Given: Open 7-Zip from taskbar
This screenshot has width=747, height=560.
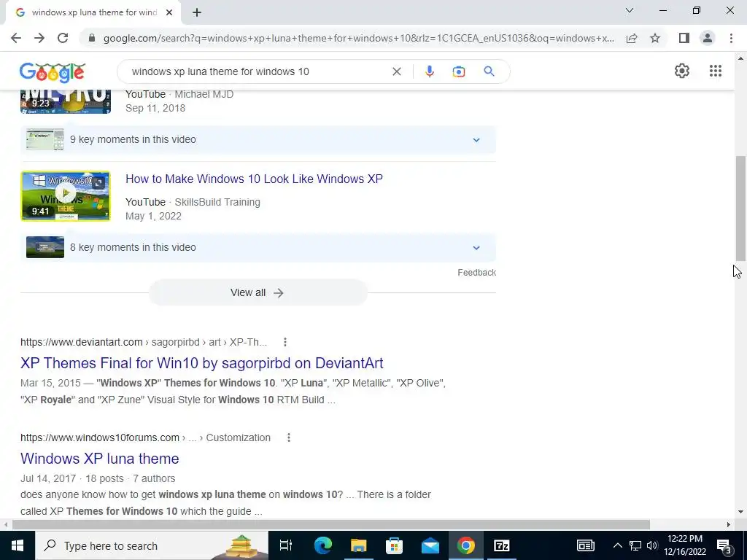Looking at the screenshot, I should (x=501, y=545).
